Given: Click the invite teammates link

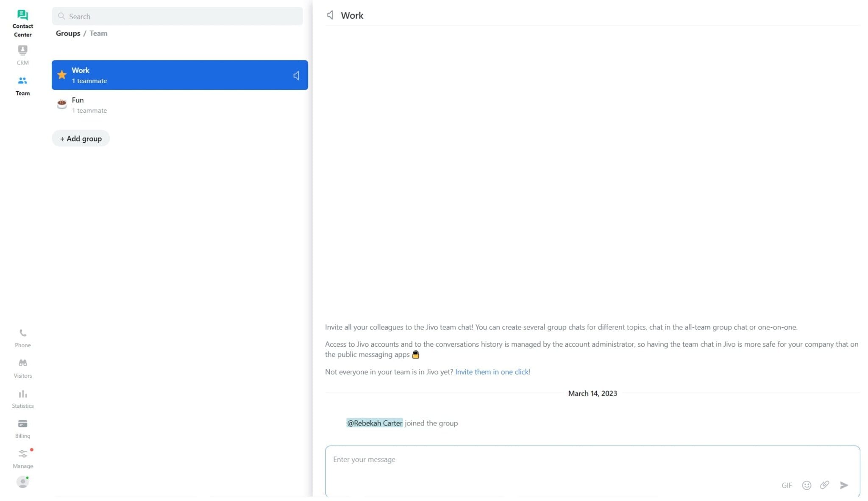Looking at the screenshot, I should tap(492, 372).
